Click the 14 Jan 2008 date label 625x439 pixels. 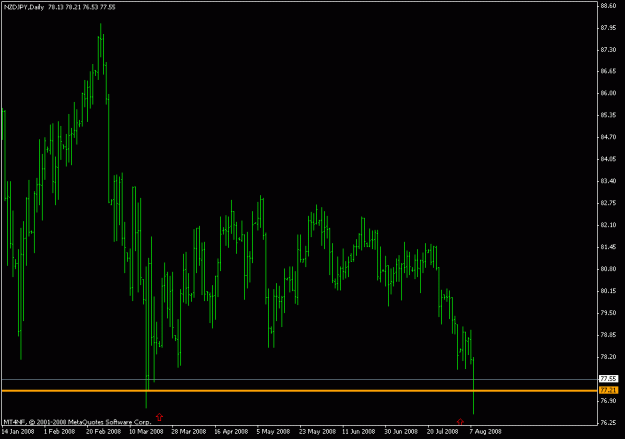[x=18, y=431]
